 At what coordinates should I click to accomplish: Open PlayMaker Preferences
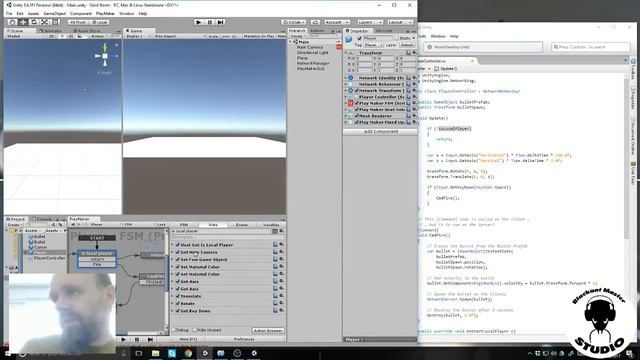244,339
